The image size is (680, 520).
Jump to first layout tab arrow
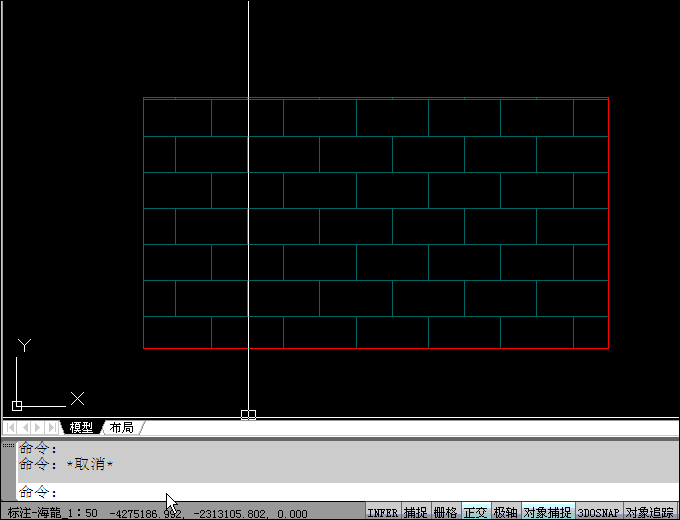[x=10, y=428]
